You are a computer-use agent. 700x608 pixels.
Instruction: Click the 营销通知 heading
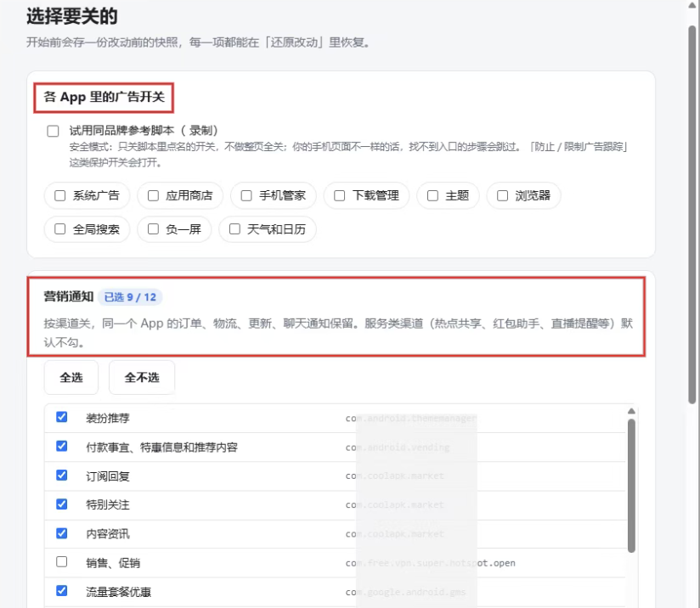pyautogui.click(x=68, y=297)
